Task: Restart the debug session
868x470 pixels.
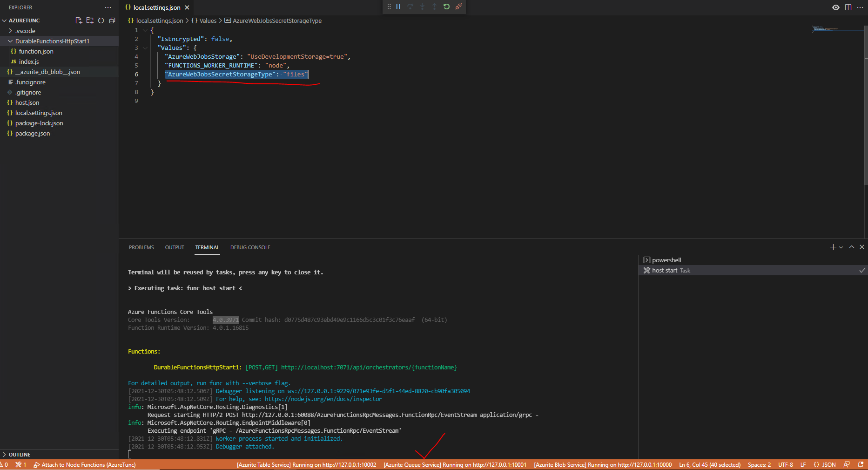Action: click(446, 7)
